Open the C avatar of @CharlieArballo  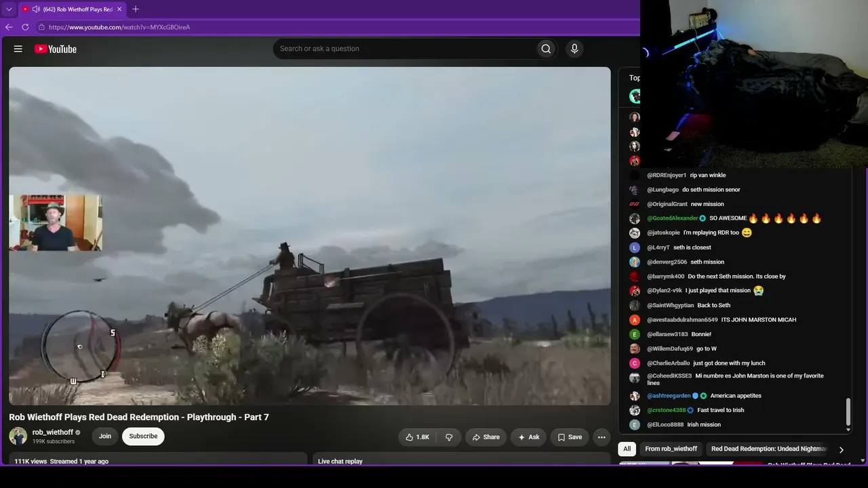click(x=635, y=363)
